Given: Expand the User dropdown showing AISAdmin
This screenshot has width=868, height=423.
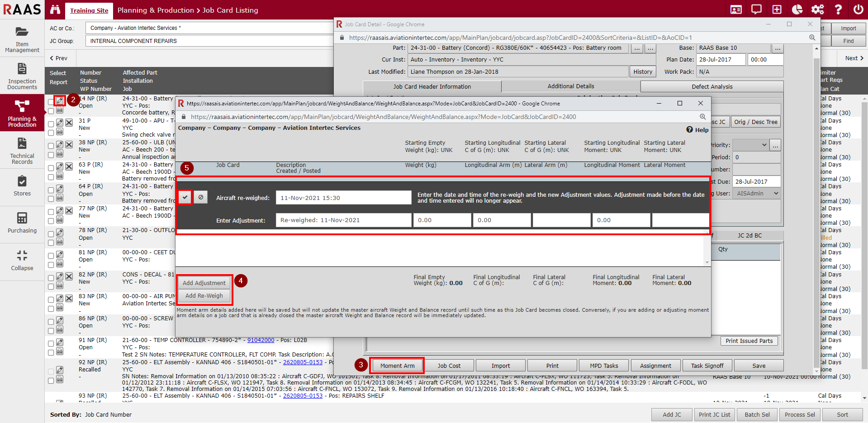Looking at the screenshot, I should pyautogui.click(x=757, y=194).
